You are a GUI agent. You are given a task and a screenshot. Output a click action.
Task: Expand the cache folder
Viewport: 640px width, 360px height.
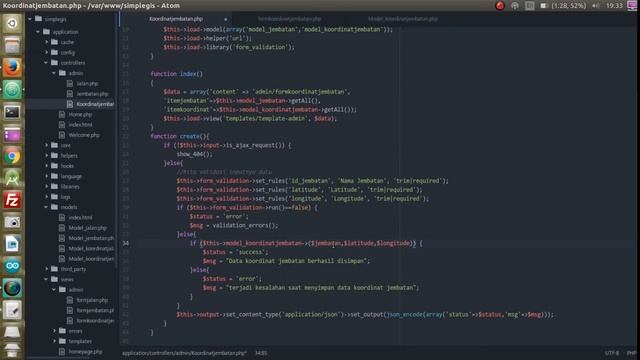(x=46, y=42)
